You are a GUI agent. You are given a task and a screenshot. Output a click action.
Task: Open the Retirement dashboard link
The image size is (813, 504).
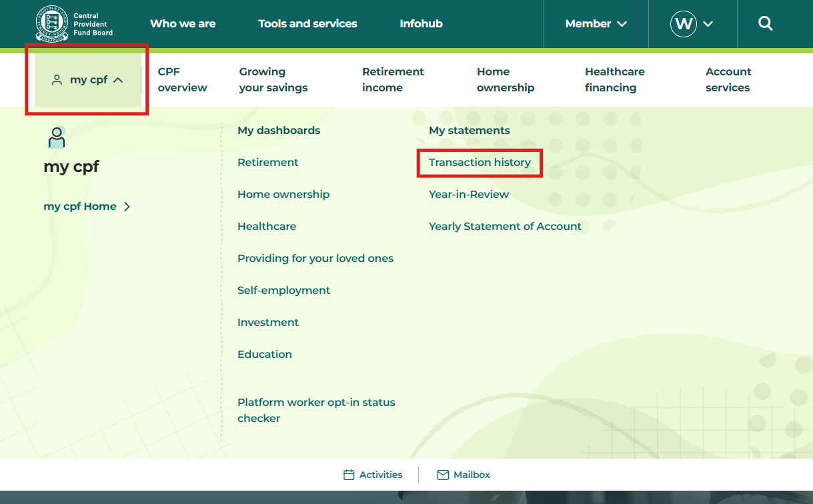268,163
